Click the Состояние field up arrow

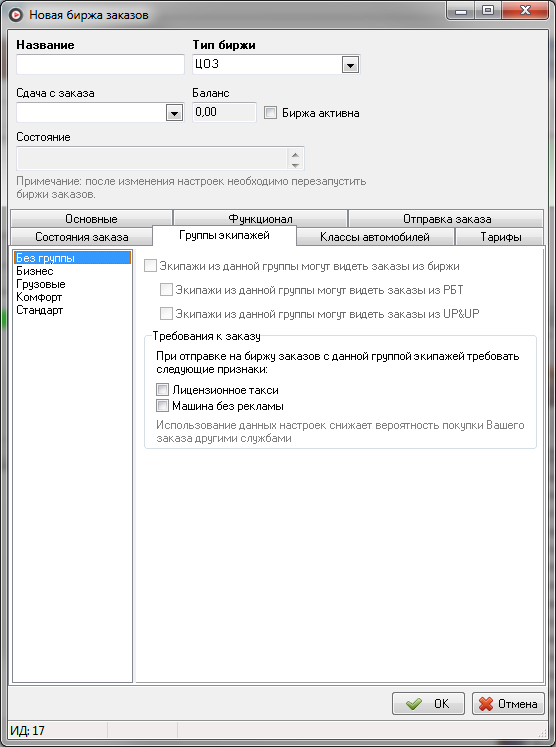[295, 155]
